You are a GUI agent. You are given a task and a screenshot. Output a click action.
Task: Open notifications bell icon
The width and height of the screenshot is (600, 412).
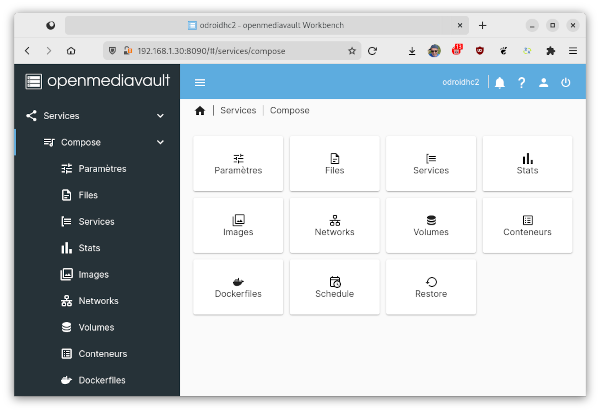(x=500, y=82)
